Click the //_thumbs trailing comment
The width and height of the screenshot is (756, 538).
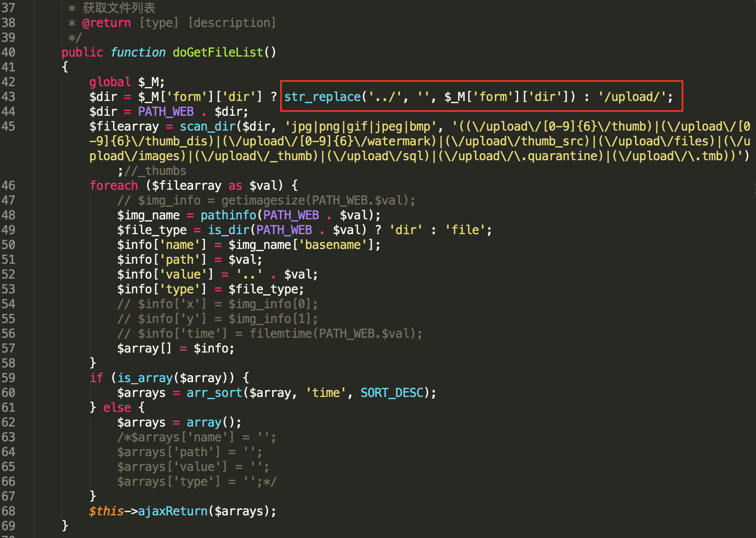click(155, 171)
